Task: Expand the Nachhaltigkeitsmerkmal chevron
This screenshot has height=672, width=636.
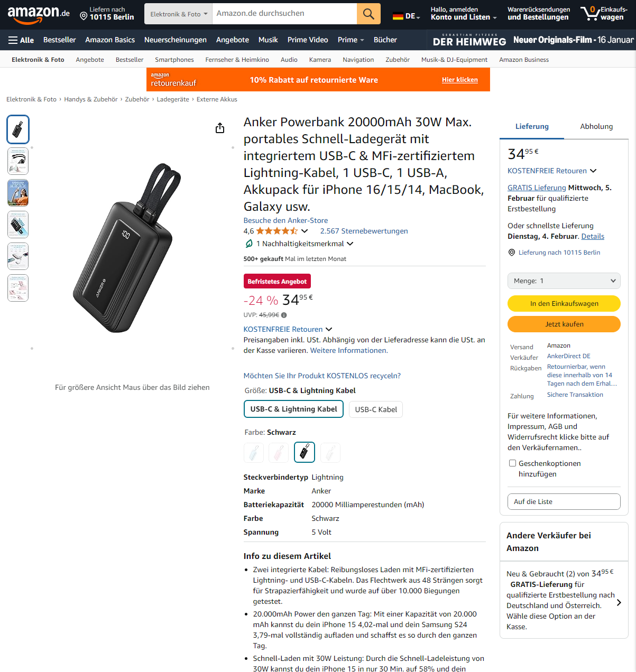Action: [350, 244]
